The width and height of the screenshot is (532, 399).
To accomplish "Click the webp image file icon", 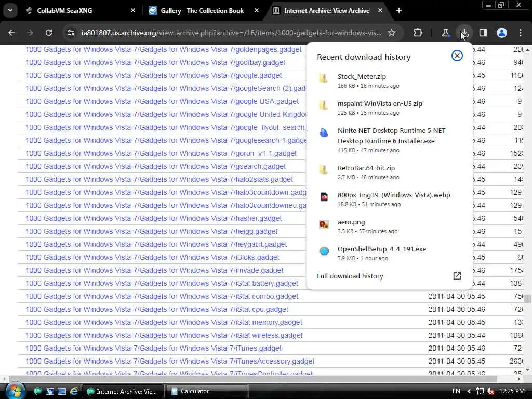I will click(x=324, y=197).
